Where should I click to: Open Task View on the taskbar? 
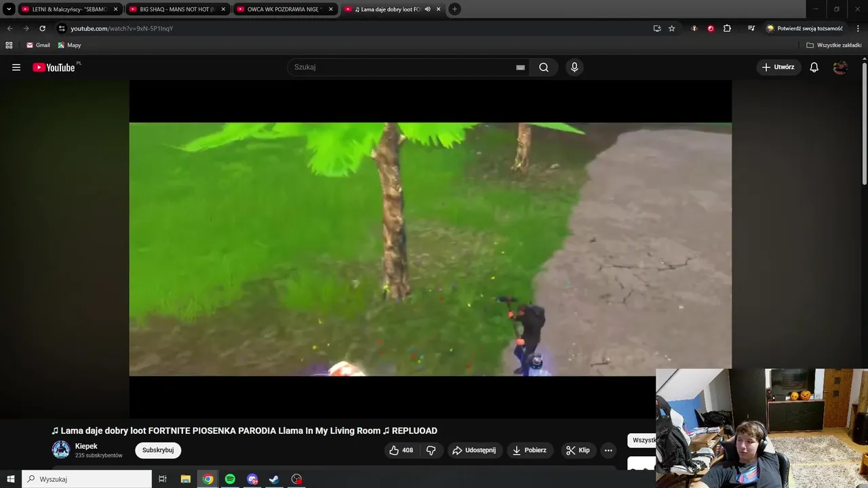pos(163,479)
